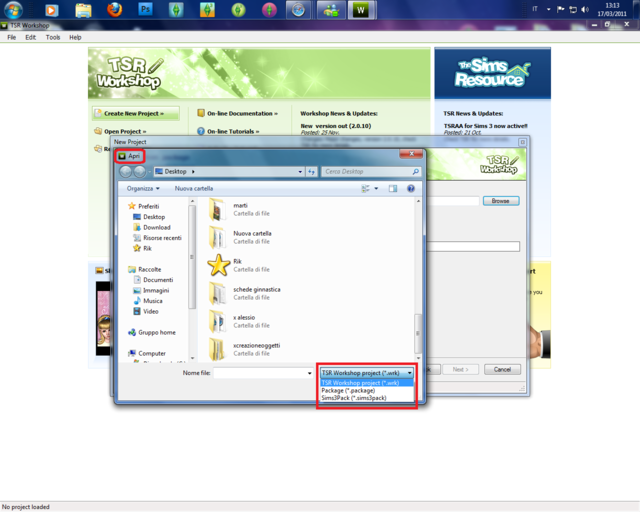Select Video library
640x512 pixels.
point(150,312)
